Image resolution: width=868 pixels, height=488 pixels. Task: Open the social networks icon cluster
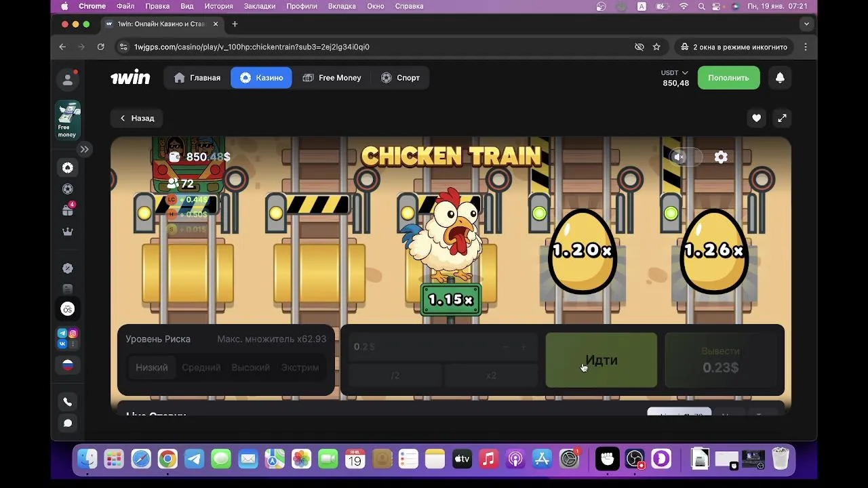[x=68, y=338]
